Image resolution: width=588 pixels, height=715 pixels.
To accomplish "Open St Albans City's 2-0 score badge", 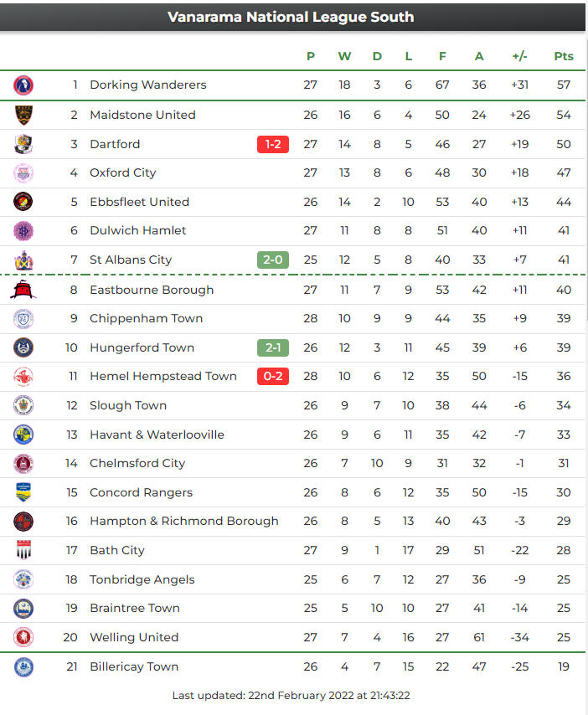I will click(x=273, y=260).
